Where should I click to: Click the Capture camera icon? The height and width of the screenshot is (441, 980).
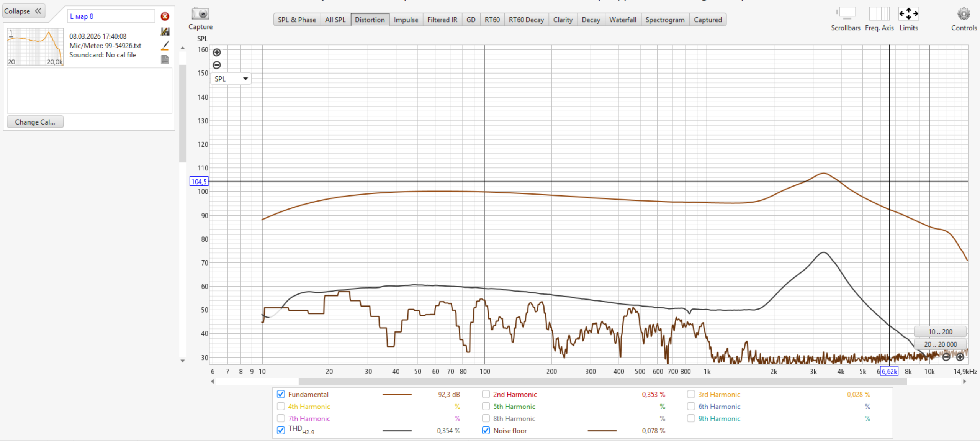200,14
